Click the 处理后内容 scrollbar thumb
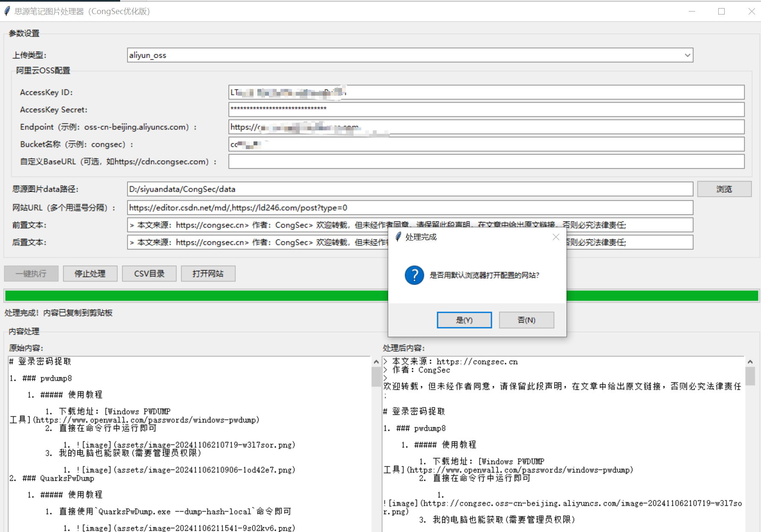Viewport: 761px width, 532px height. (750, 376)
